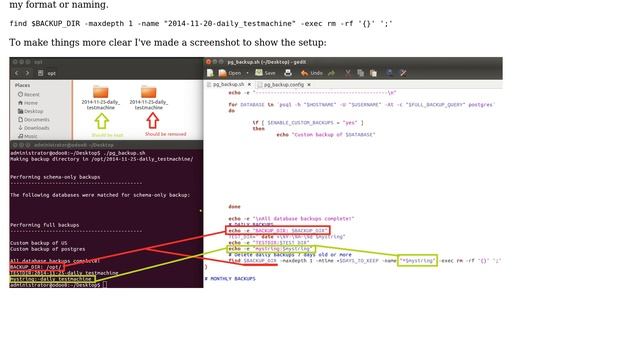Click terminal line 'Custom backup of postgres'
The image size is (640, 360).
click(x=48, y=249)
